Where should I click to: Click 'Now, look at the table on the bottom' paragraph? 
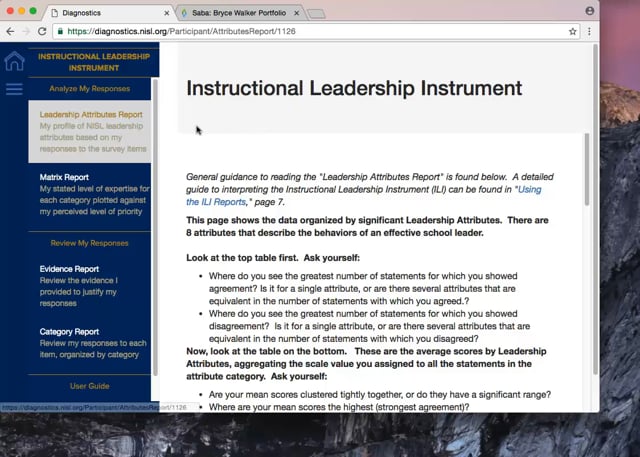click(x=366, y=364)
